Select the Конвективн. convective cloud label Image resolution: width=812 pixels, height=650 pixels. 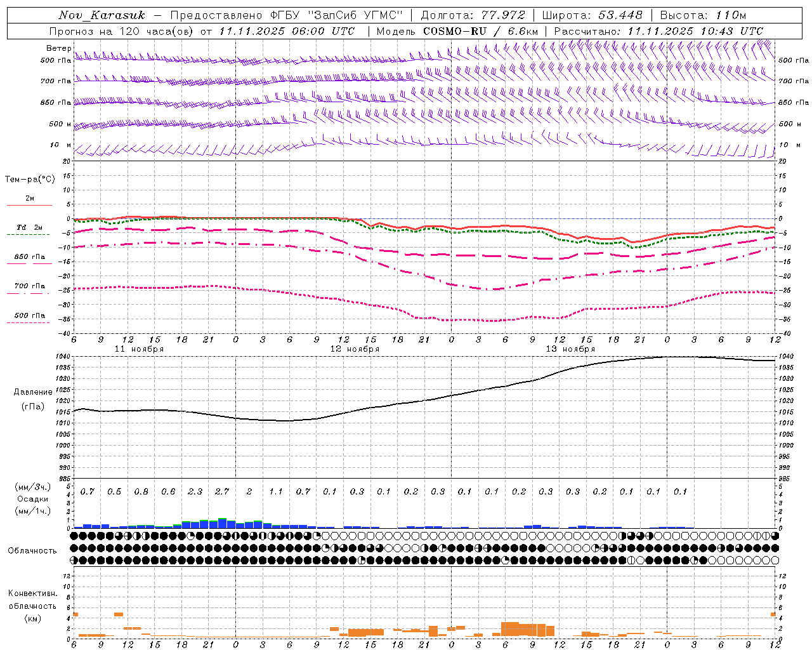tap(32, 594)
